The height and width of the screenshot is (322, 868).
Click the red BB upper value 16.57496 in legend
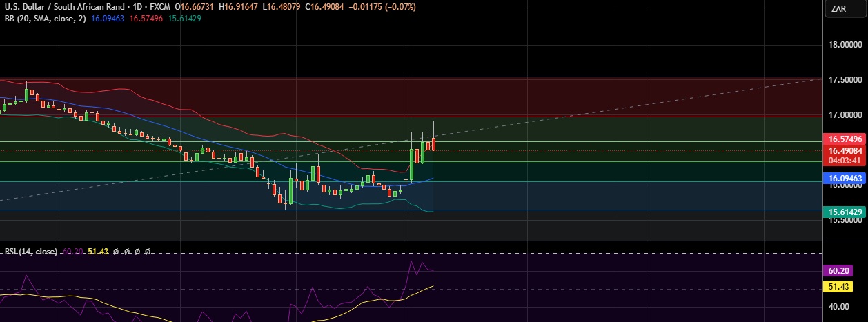[147, 19]
